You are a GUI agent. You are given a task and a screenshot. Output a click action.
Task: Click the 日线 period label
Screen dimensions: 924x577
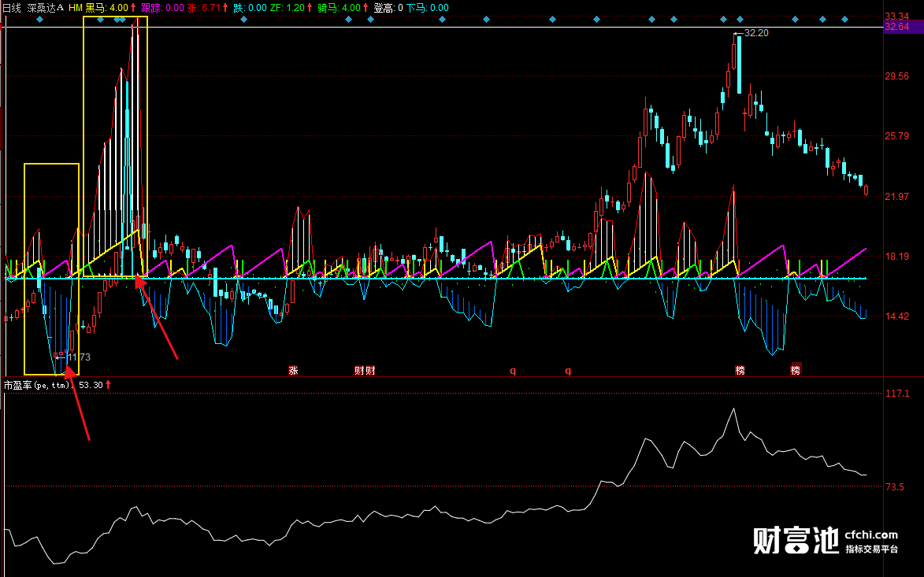pyautogui.click(x=12, y=8)
